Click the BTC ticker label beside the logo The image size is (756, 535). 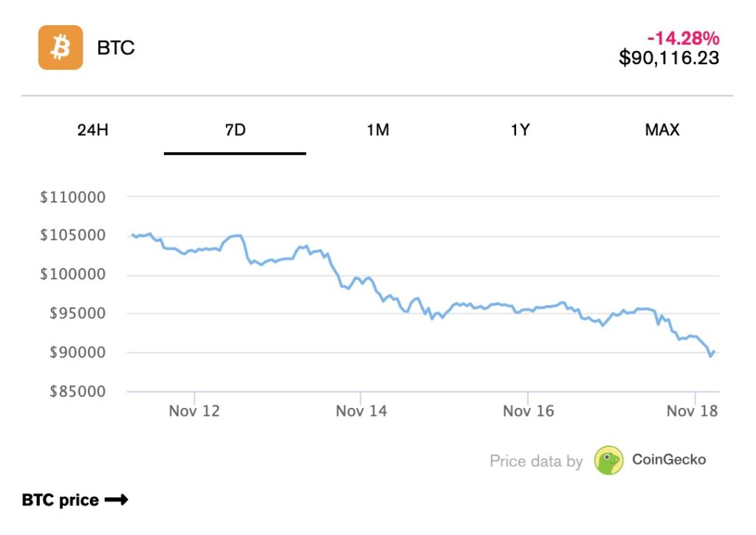(115, 47)
